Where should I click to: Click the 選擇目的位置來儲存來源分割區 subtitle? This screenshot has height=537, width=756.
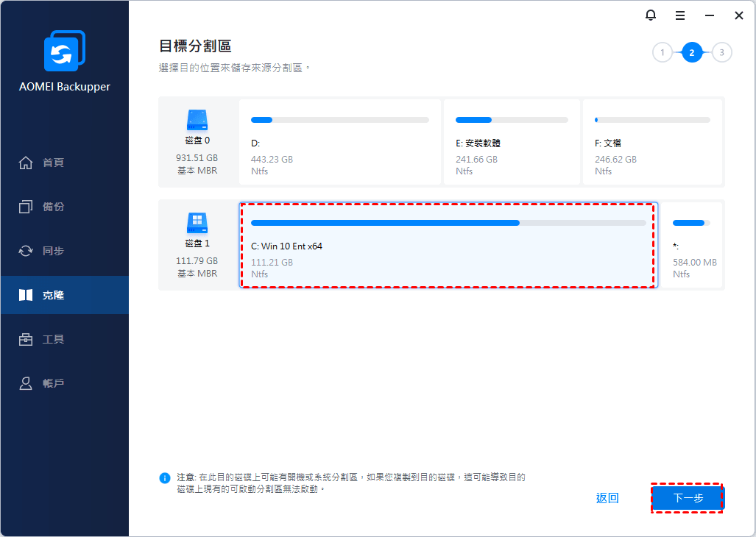[x=234, y=68]
